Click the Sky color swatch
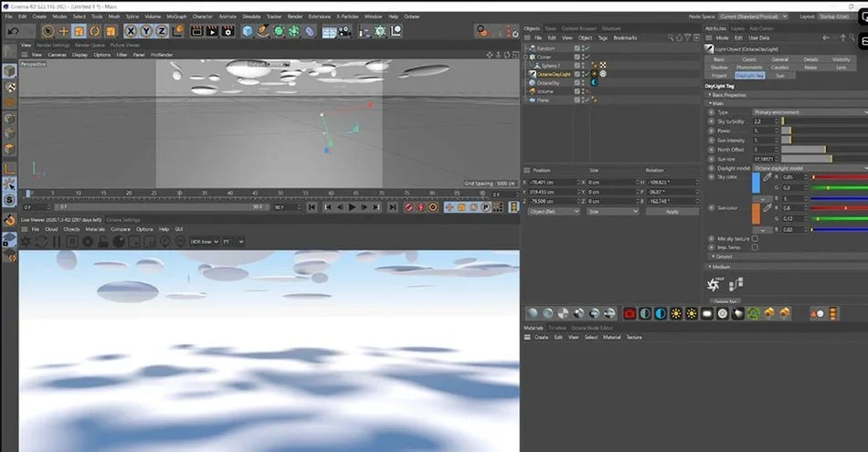The height and width of the screenshot is (452, 868). click(x=756, y=184)
